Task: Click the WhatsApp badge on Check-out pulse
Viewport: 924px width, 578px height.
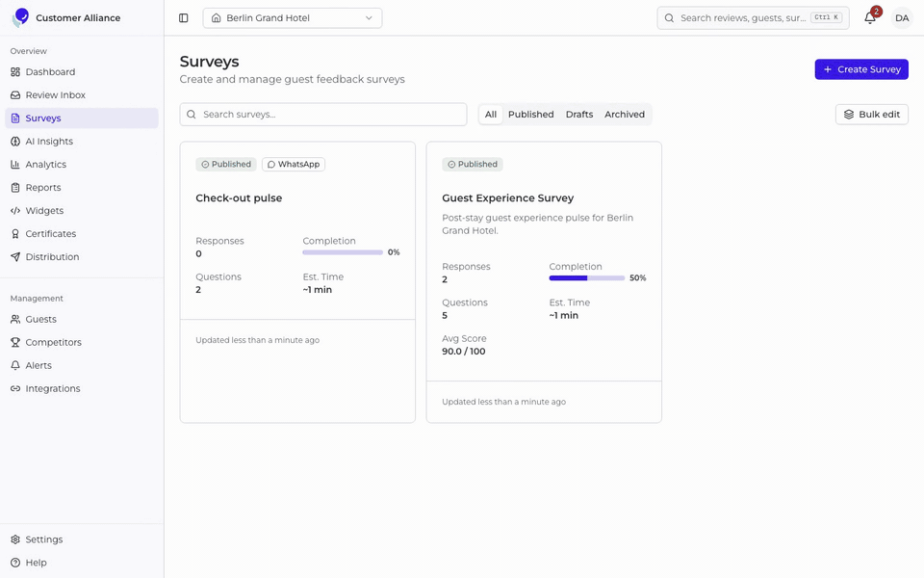Action: tap(294, 165)
